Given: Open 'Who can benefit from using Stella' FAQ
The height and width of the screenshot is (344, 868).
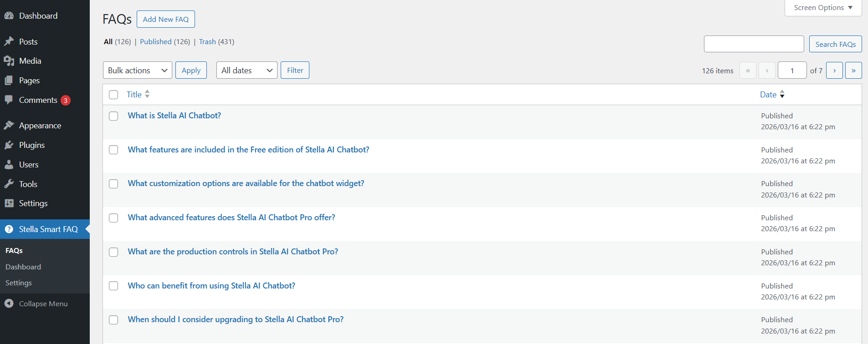Looking at the screenshot, I should click(x=211, y=286).
